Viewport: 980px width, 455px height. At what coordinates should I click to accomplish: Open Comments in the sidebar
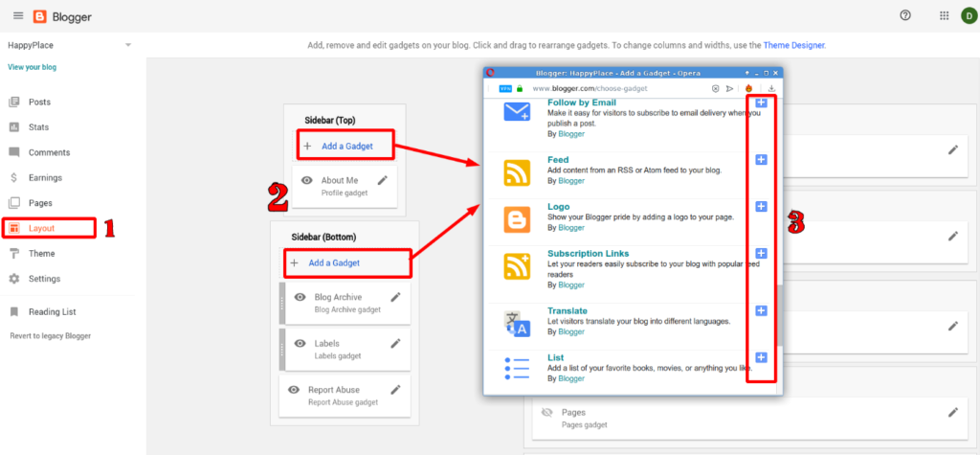pos(50,152)
